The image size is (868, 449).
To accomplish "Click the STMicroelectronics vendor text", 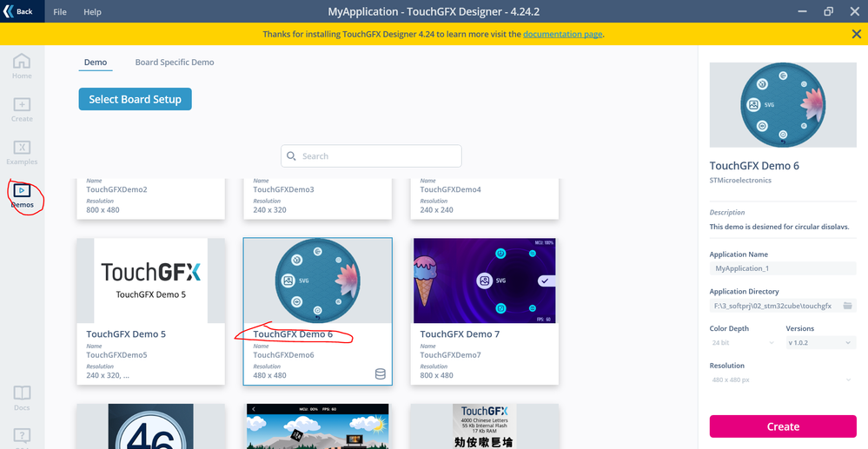I will (x=740, y=181).
